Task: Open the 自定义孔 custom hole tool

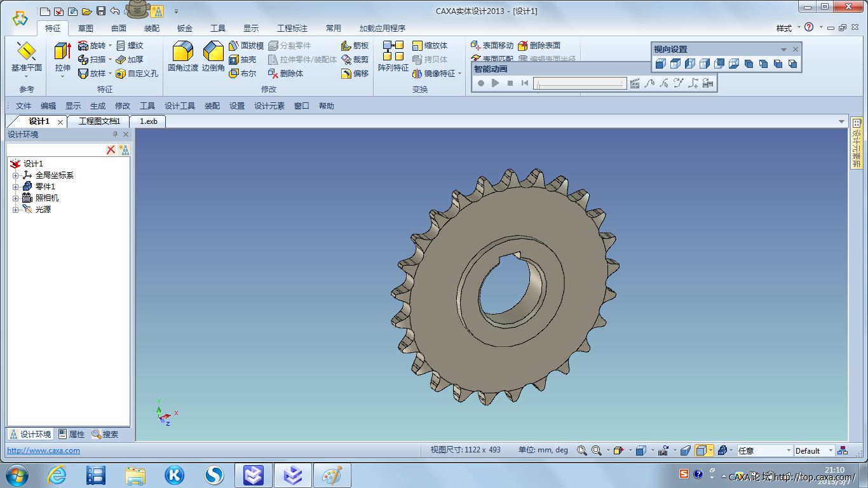Action: (x=137, y=74)
